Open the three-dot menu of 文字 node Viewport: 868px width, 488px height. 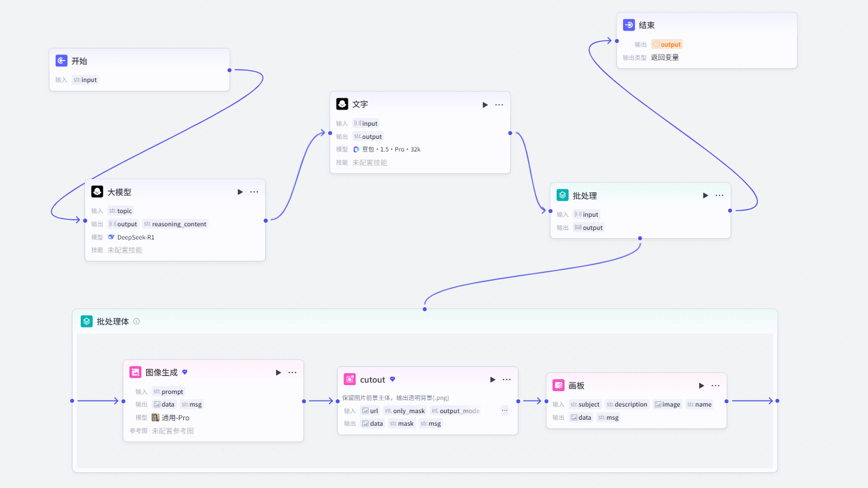[x=499, y=105]
